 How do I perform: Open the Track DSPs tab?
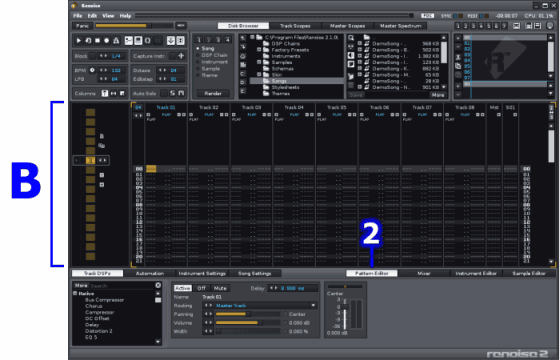98,273
